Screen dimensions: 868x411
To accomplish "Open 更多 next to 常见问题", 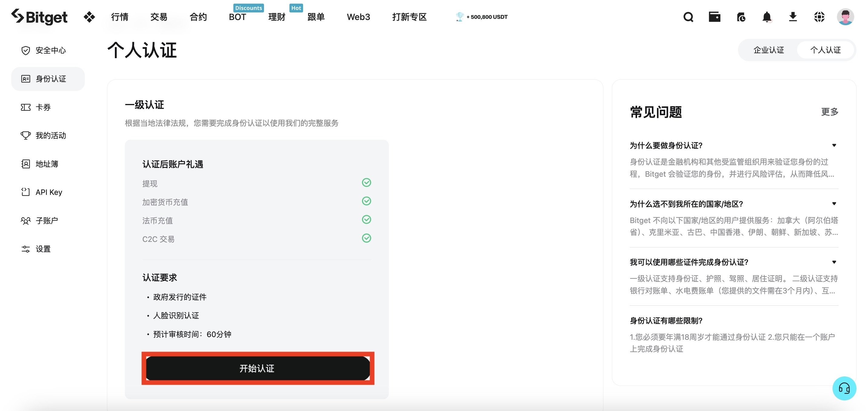I will point(830,112).
